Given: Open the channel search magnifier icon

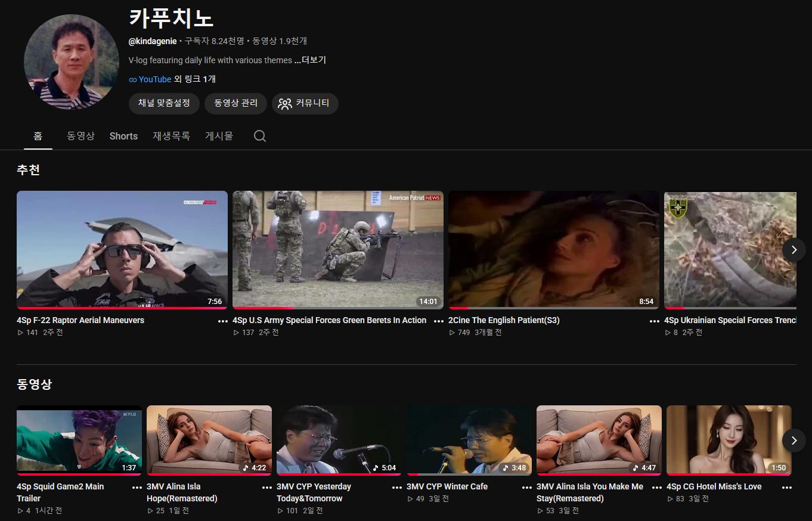Looking at the screenshot, I should 259,136.
